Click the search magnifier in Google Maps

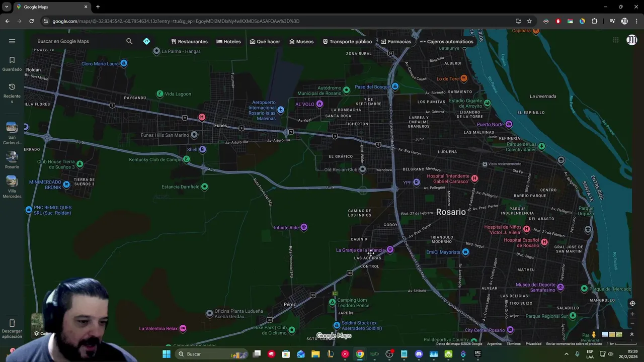tap(129, 41)
